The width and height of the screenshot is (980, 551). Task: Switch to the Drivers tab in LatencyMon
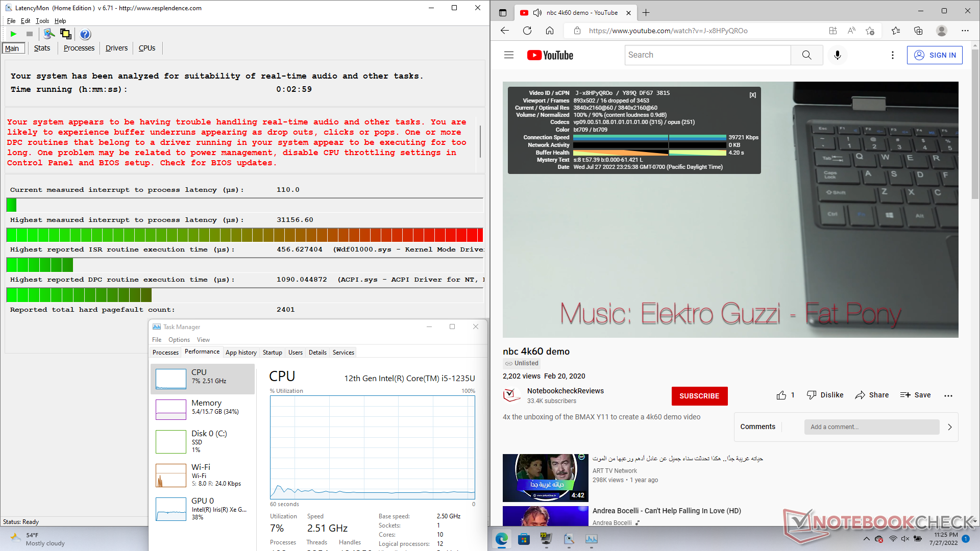click(x=116, y=48)
